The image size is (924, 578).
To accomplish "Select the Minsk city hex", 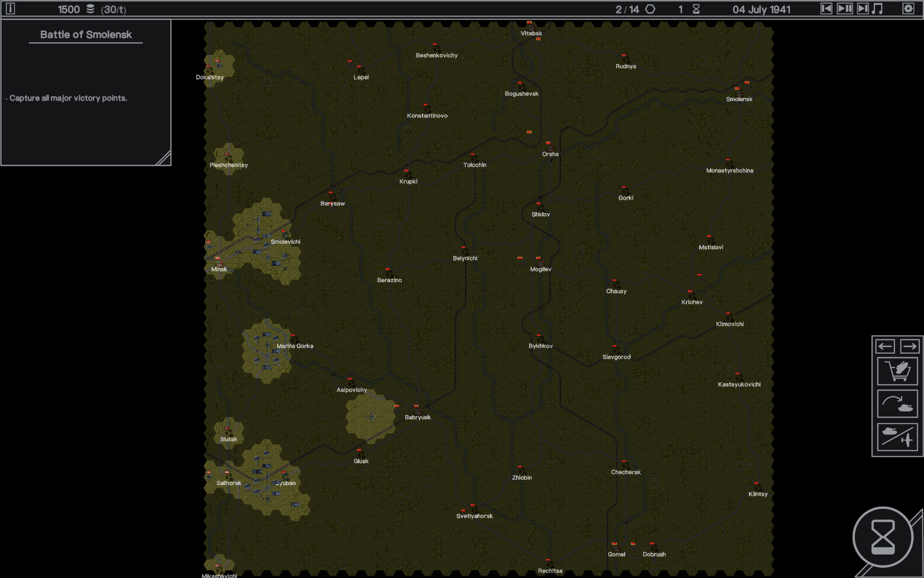I will point(219,262).
